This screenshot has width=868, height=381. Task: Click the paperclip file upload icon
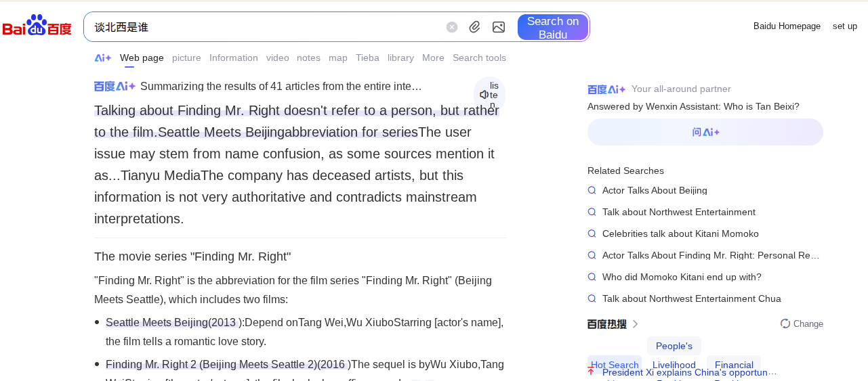pyautogui.click(x=475, y=27)
